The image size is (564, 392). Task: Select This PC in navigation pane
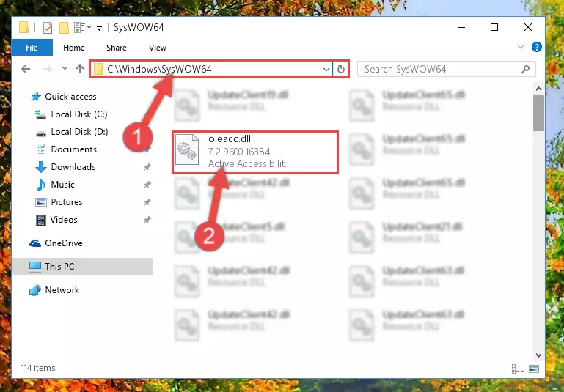coord(82,266)
